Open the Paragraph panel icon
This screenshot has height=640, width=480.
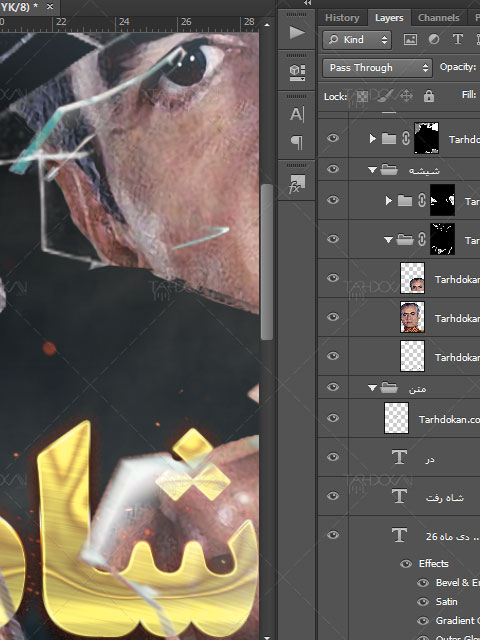297,142
